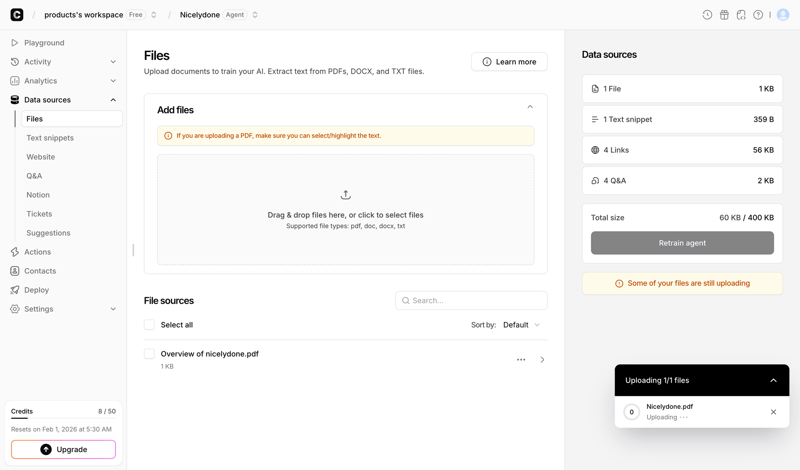Screen dimensions: 800x470
Task: Click the Upgrade button
Action: tap(63, 450)
